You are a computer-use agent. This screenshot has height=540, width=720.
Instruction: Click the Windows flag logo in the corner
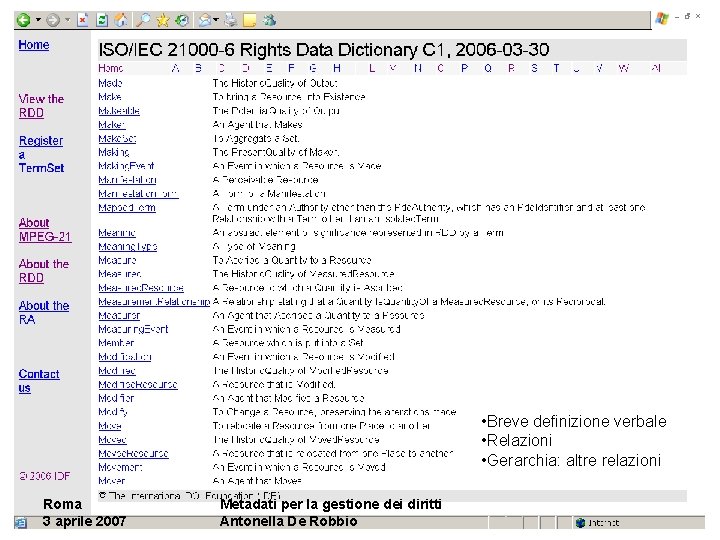click(x=662, y=19)
